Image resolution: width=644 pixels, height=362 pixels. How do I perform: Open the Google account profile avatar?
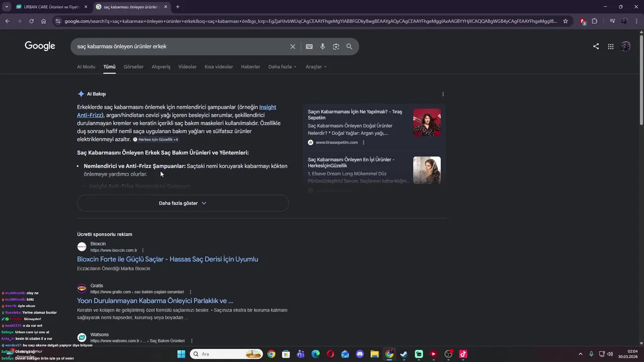click(625, 46)
